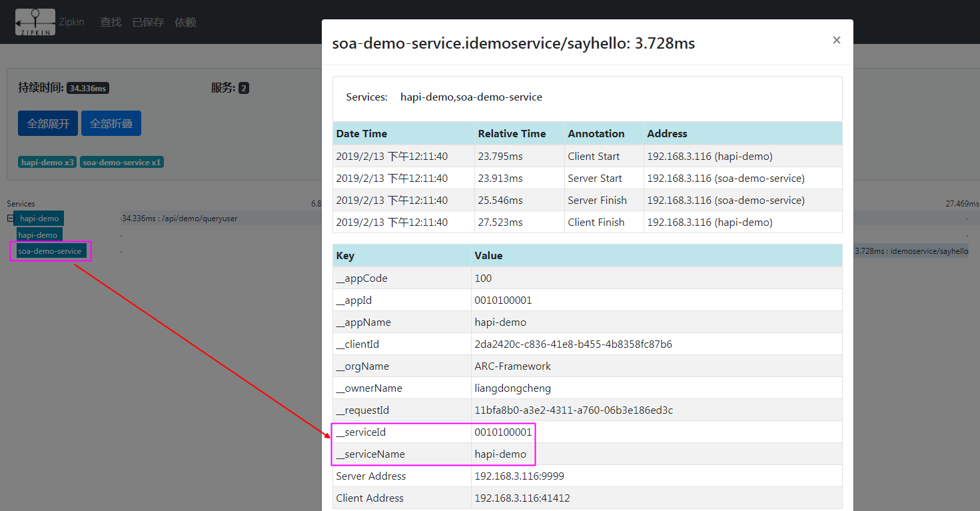Click the Server Finish annotation cell
Viewport: 980px width, 511px height.
tap(604, 200)
